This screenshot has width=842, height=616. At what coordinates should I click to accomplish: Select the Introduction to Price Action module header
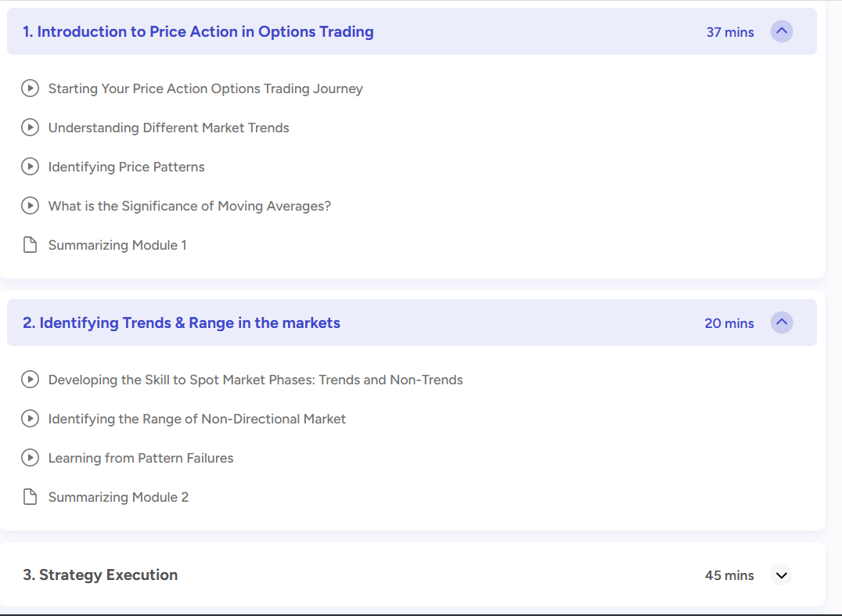198,32
